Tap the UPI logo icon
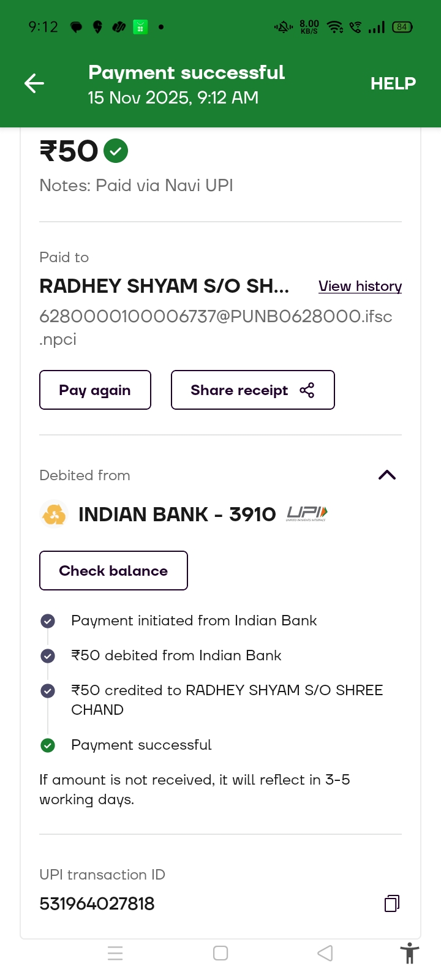The width and height of the screenshot is (441, 980). [307, 514]
